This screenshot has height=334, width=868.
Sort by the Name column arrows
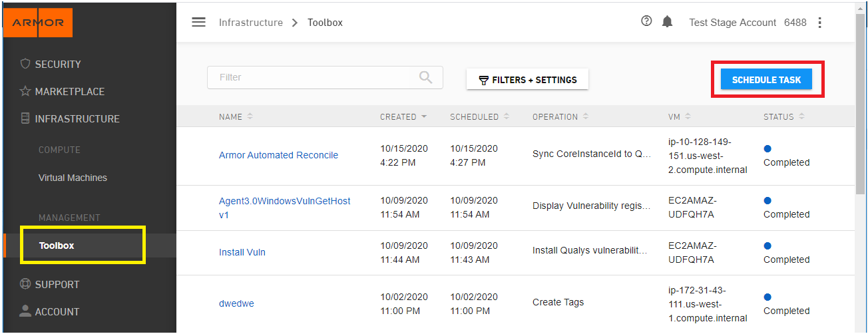[250, 116]
